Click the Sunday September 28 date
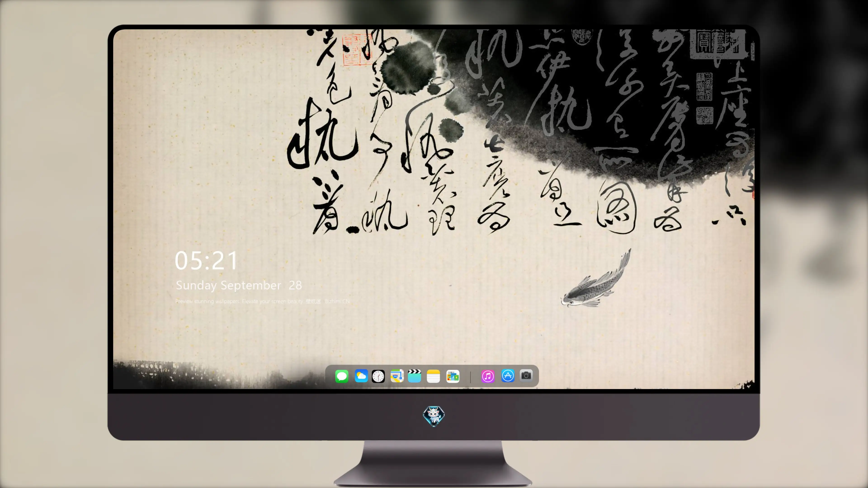 [x=238, y=285]
